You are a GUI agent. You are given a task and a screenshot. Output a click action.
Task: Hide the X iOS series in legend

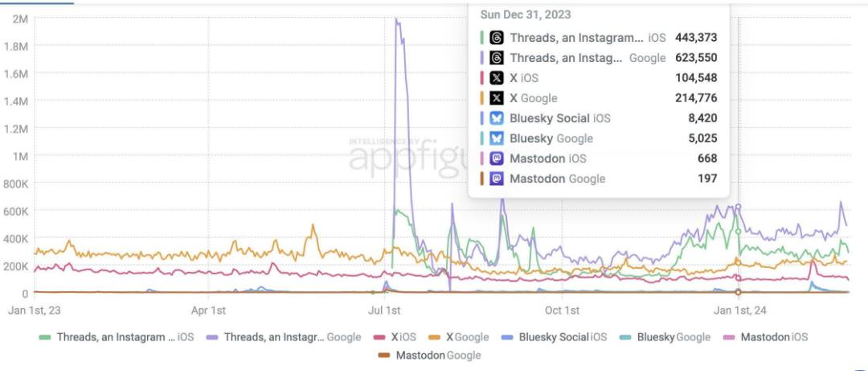click(395, 337)
